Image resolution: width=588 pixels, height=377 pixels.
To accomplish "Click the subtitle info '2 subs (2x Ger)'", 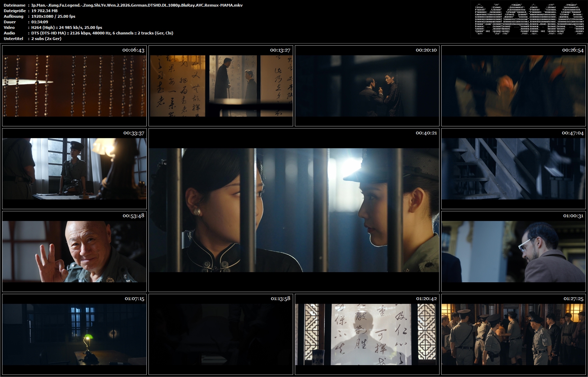I will pos(46,39).
